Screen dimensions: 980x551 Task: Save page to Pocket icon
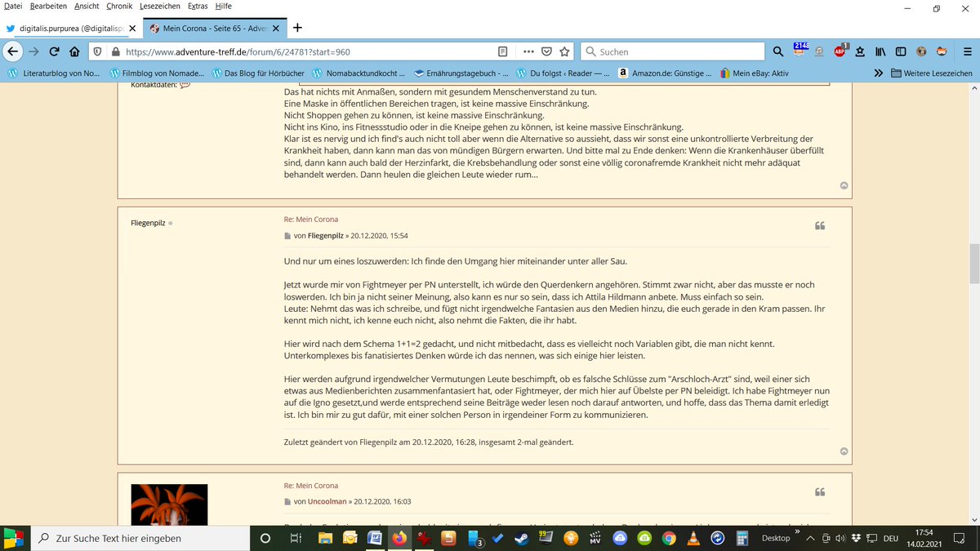click(546, 51)
